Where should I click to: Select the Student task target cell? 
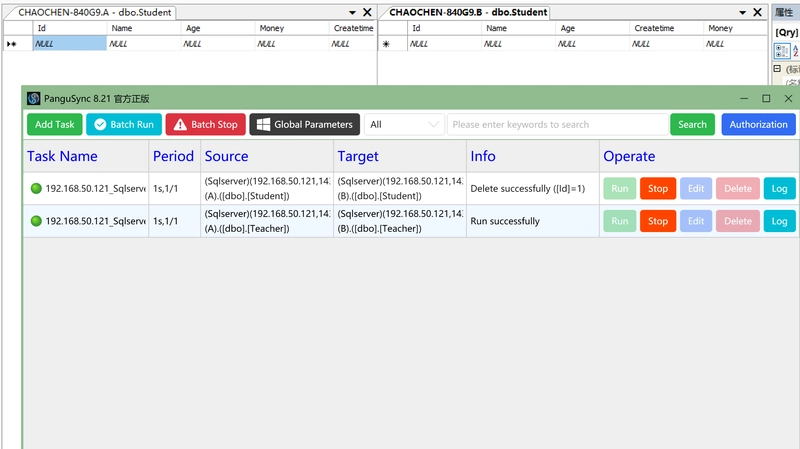pos(400,188)
